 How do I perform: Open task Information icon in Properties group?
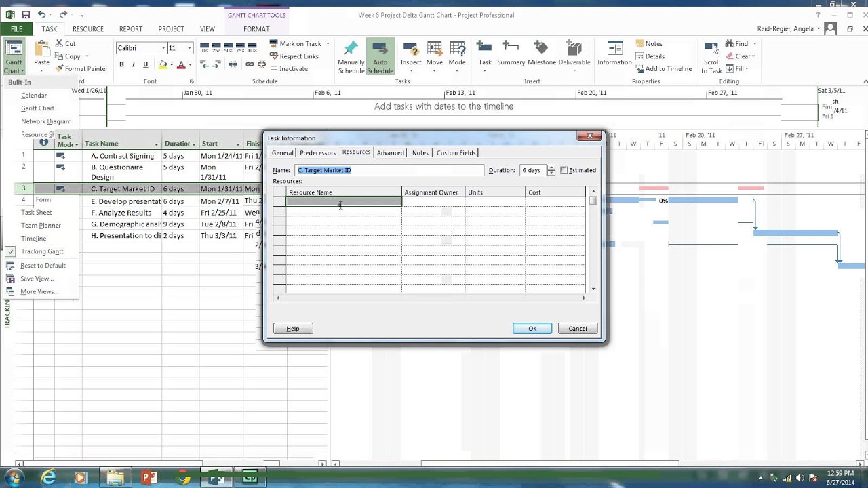pos(615,48)
